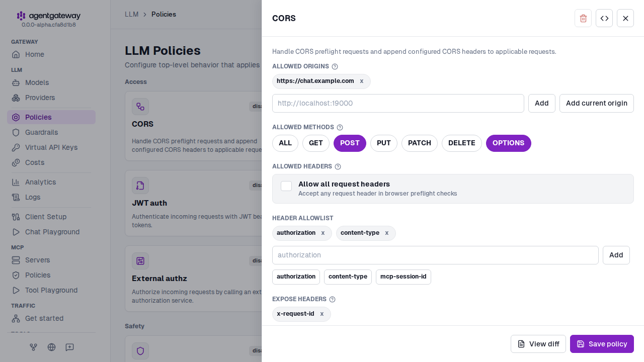Show help for Expose Headers
Screen dimensions: 644x362
[332, 299]
